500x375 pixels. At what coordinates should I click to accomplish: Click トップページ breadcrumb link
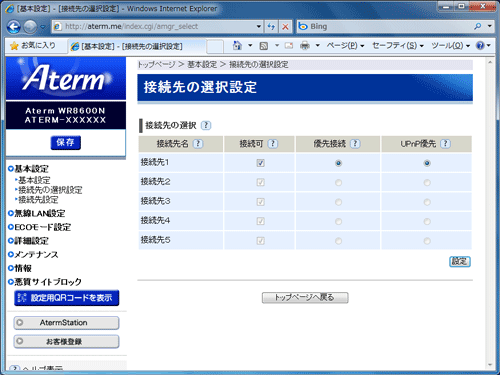pyautogui.click(x=156, y=64)
